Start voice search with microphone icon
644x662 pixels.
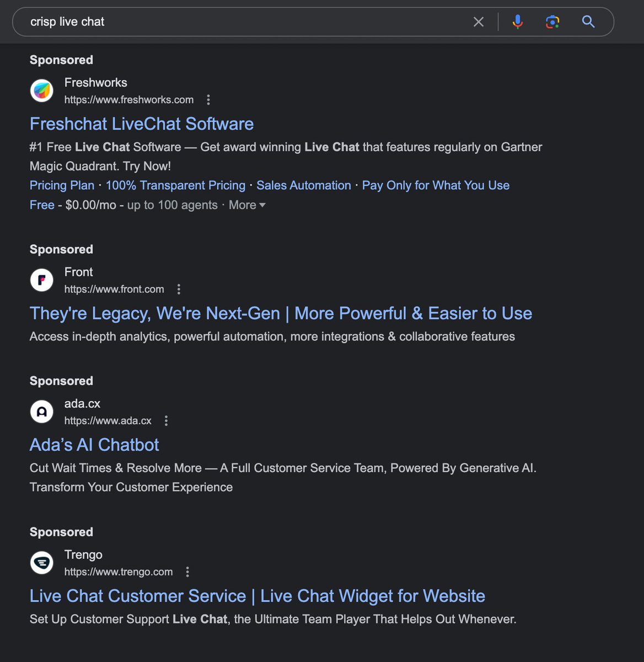point(517,22)
